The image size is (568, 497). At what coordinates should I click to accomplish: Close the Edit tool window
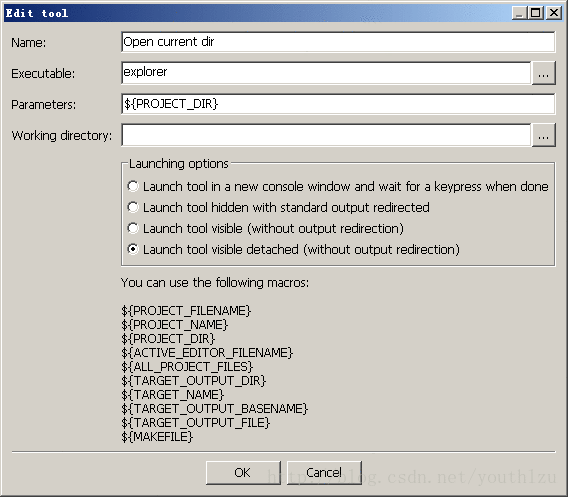coord(554,13)
